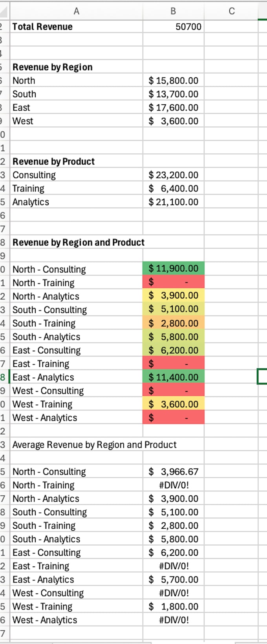The width and height of the screenshot is (267, 644).
Task: Click the 'Analytics' label under Revenue by Product
Action: coord(76,202)
